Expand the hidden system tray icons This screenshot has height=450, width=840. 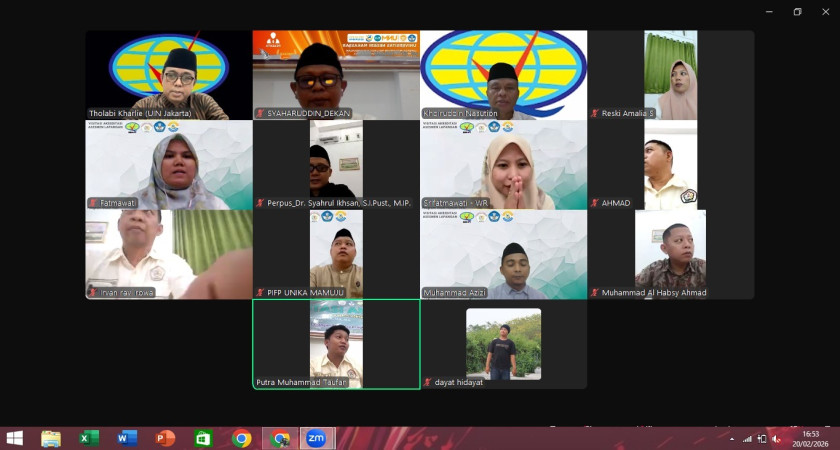731,439
